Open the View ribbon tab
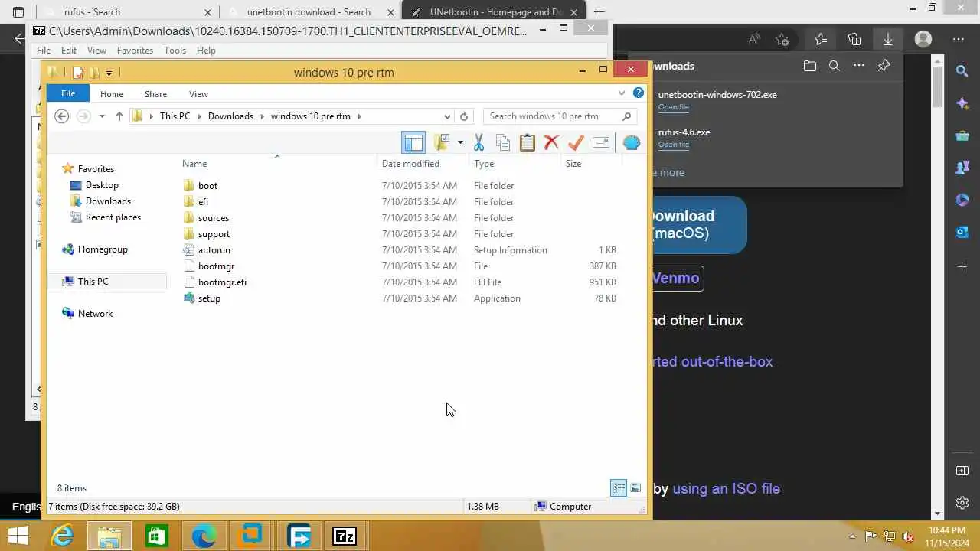The height and width of the screenshot is (551, 980). 198,94
